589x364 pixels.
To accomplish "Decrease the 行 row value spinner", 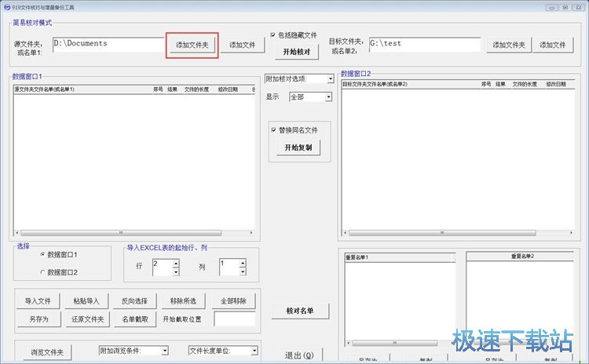I will coord(176,271).
